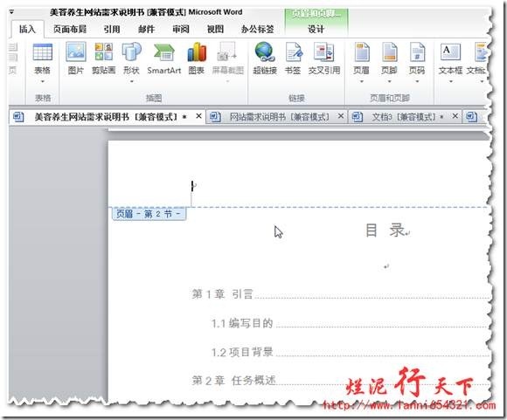Insert SmartArt graphic
This screenshot has width=507, height=420.
click(164, 52)
